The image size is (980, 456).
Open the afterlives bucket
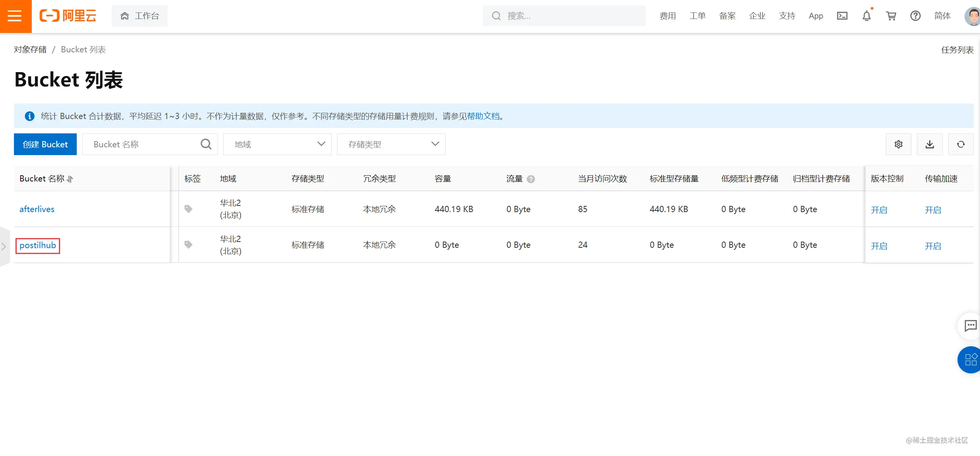pyautogui.click(x=37, y=209)
